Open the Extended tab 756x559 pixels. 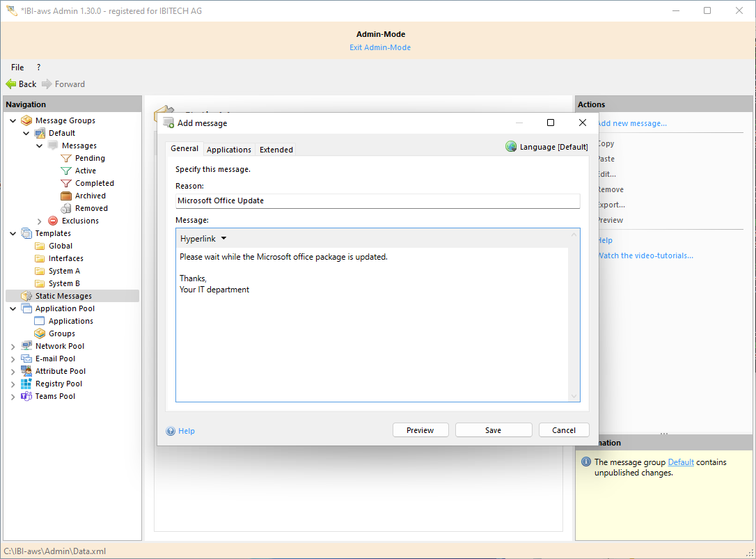[276, 150]
